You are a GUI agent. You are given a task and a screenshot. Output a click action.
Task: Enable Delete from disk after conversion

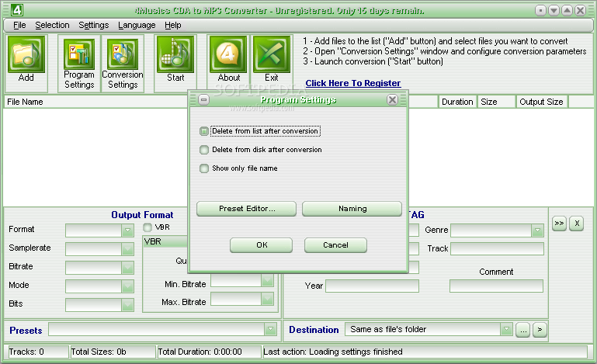click(204, 150)
